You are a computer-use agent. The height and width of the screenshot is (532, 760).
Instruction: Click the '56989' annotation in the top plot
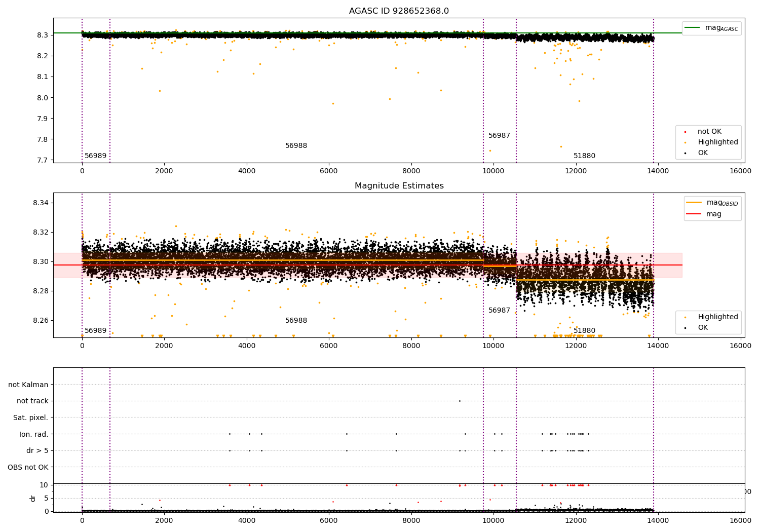coord(96,156)
